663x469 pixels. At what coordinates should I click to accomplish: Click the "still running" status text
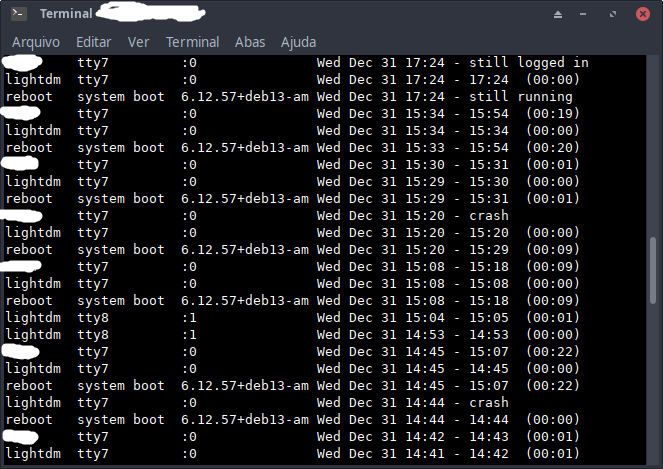click(x=520, y=97)
